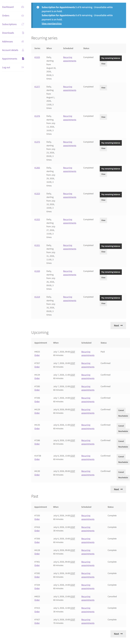130x644 pixels.
Task: Open Order link for cancelled appointment #4023
Action: [x=37, y=600]
